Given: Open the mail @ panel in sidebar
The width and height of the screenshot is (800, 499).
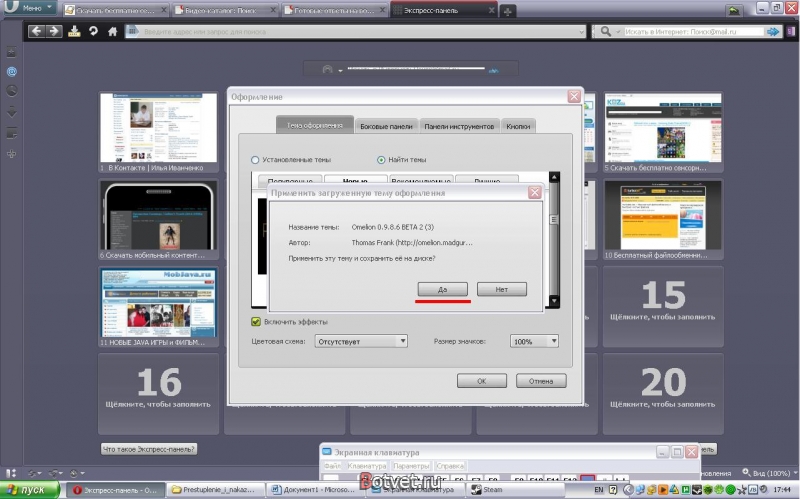Looking at the screenshot, I should click(x=11, y=71).
